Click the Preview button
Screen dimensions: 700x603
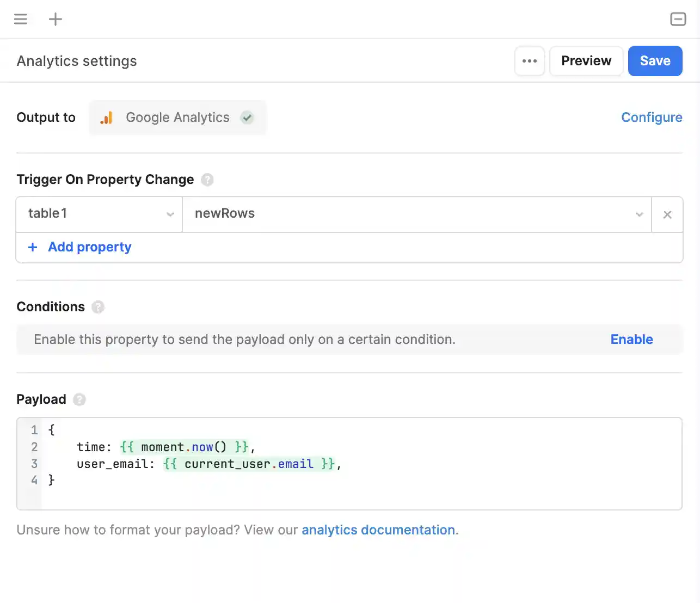pos(586,61)
